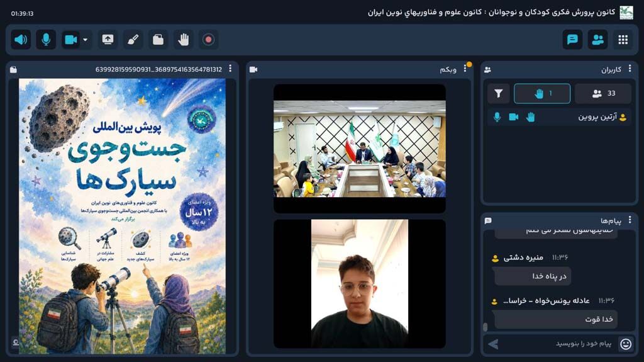This screenshot has width=644, height=362.
Task: Send message with arrow button
Action: [493, 344]
